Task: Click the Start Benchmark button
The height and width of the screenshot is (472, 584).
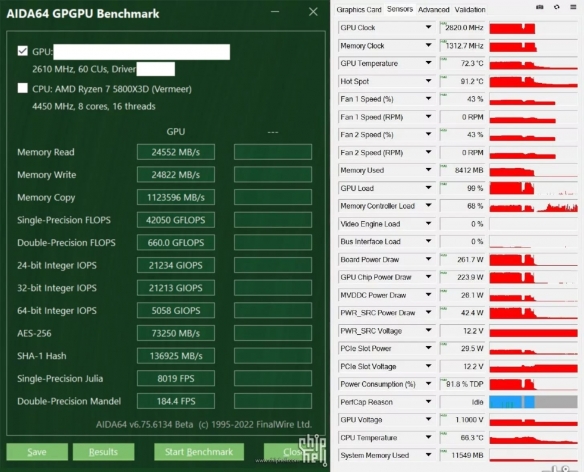Action: pos(199,452)
